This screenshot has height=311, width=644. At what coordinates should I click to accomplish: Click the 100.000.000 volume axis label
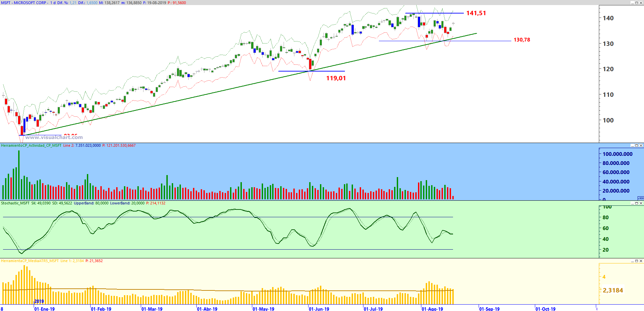coord(617,154)
